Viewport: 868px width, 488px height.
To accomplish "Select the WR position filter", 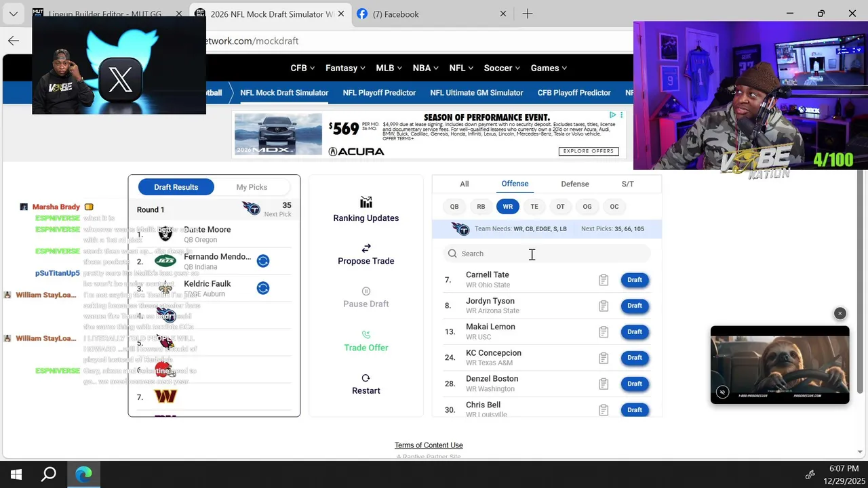I will click(507, 207).
